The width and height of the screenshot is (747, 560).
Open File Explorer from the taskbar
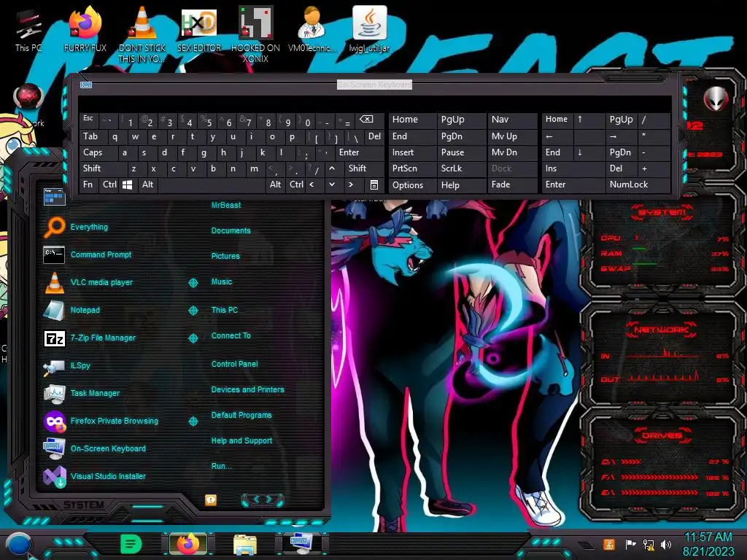pyautogui.click(x=245, y=544)
